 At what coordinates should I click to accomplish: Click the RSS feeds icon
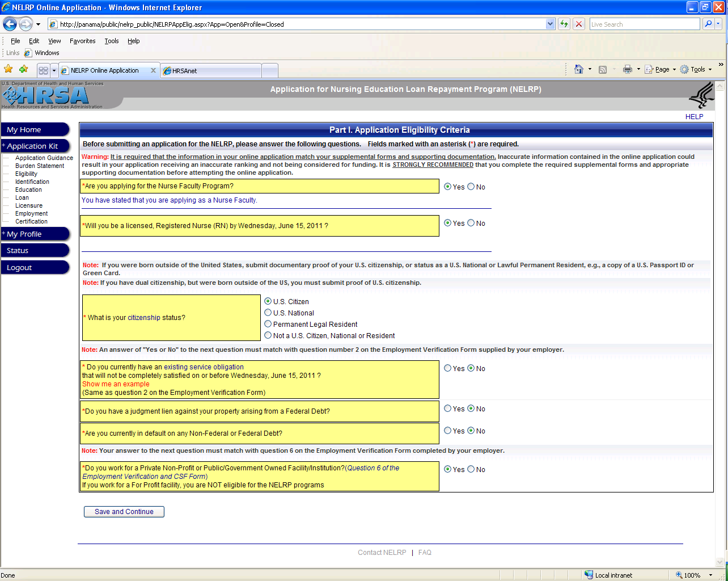(603, 69)
